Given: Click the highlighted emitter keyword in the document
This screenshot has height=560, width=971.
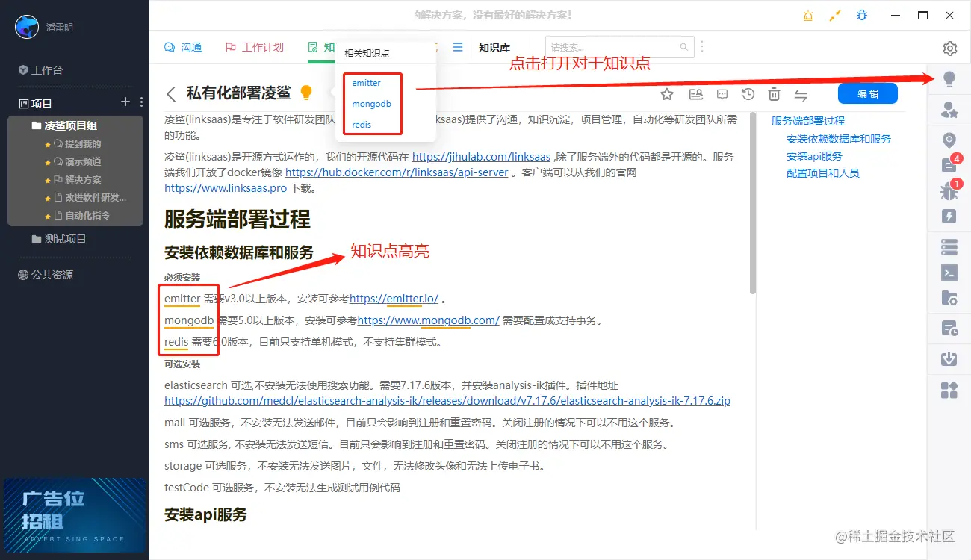Looking at the screenshot, I should click(x=182, y=299).
